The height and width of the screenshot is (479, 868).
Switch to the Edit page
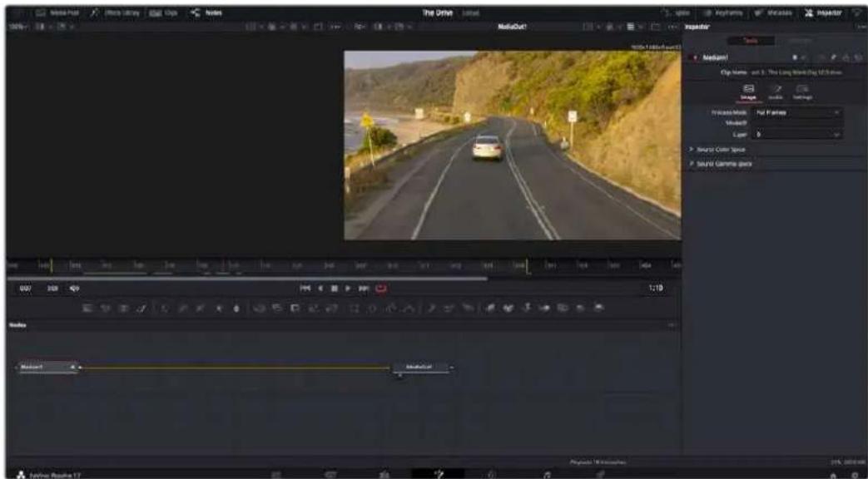point(384,474)
